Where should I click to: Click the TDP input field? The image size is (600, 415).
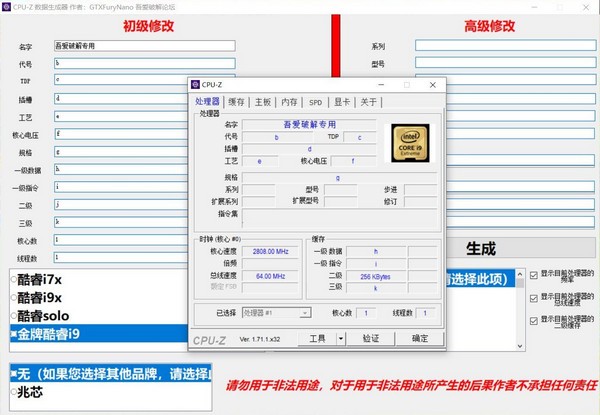pos(121,80)
